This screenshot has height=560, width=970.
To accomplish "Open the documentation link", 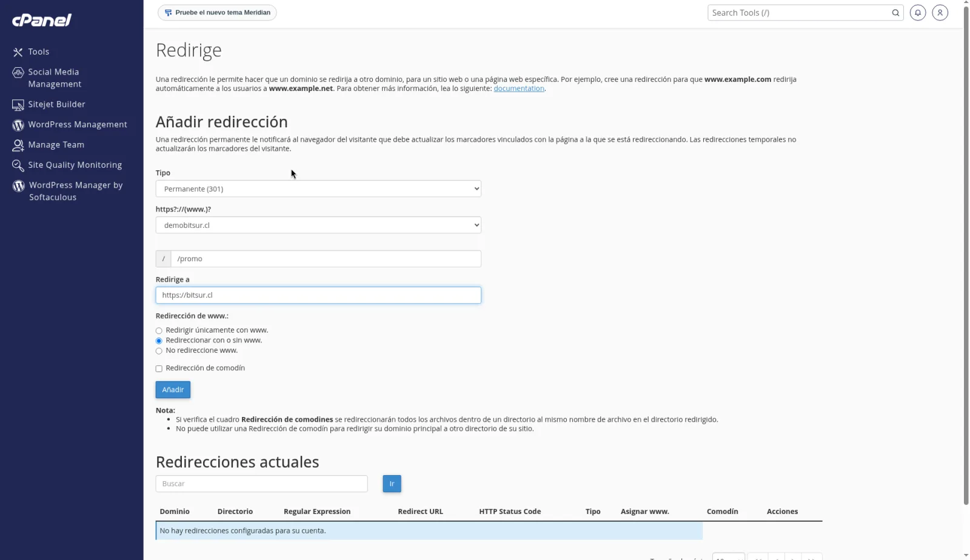I will coord(519,88).
